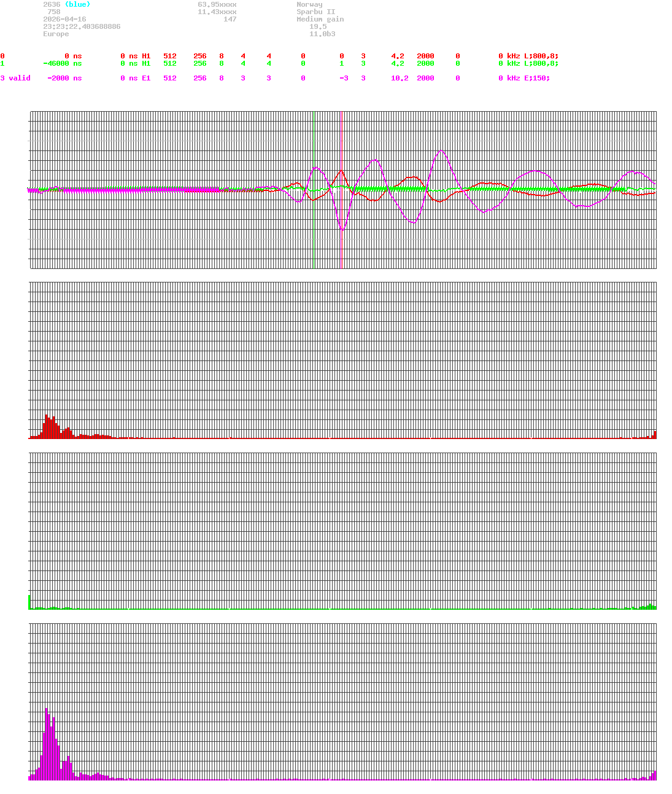Expand the Sampling 2000 field

tap(425, 56)
